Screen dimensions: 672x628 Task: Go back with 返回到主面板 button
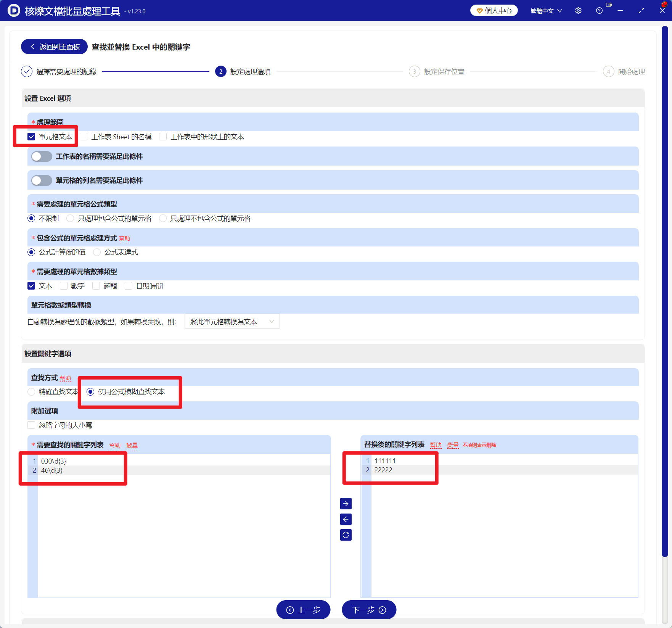54,47
